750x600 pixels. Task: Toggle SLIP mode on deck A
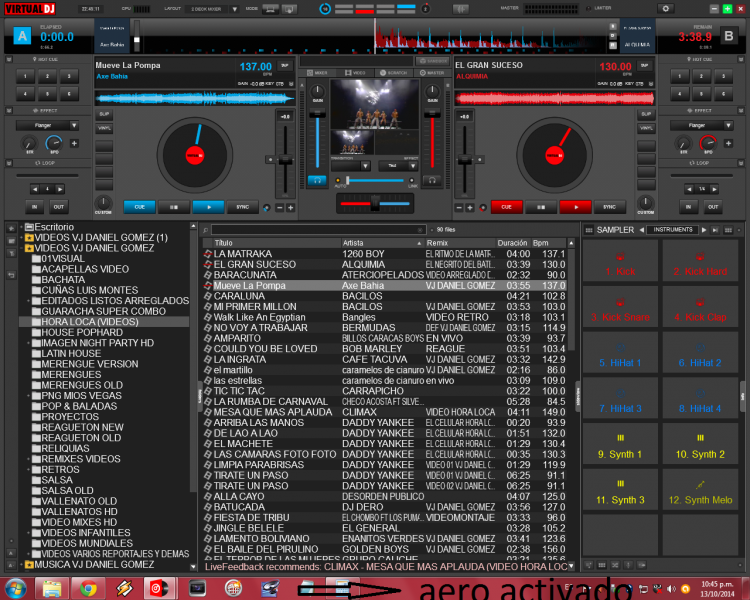coord(104,114)
